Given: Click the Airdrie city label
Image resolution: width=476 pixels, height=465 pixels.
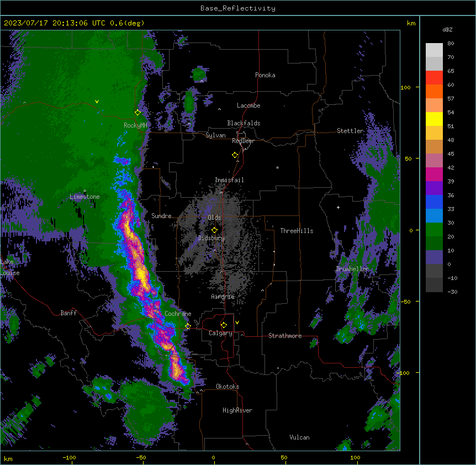Looking at the screenshot, I should (223, 297).
